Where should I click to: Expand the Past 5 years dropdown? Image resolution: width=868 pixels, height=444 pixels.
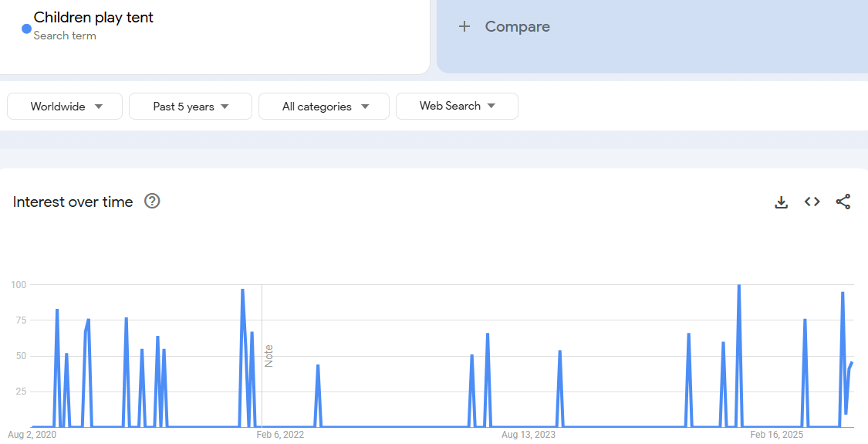[x=191, y=107]
